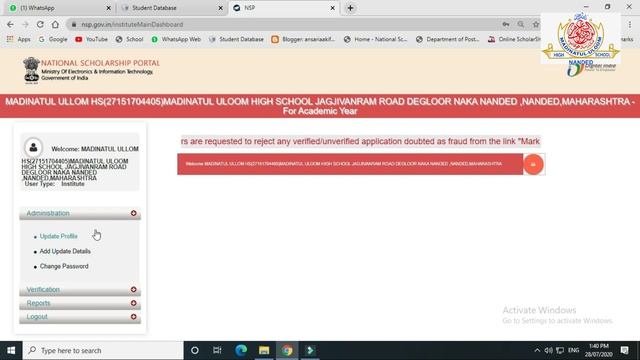This screenshot has width=640, height=360.
Task: Click the browser forward arrow
Action: pyautogui.click(x=25, y=24)
